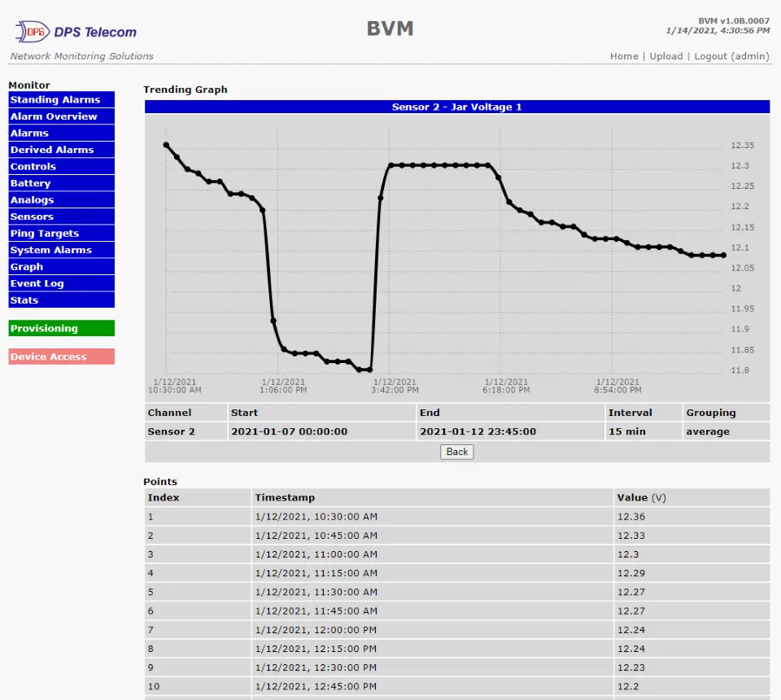Open the System Alarms section
The image size is (781, 700).
pos(61,249)
